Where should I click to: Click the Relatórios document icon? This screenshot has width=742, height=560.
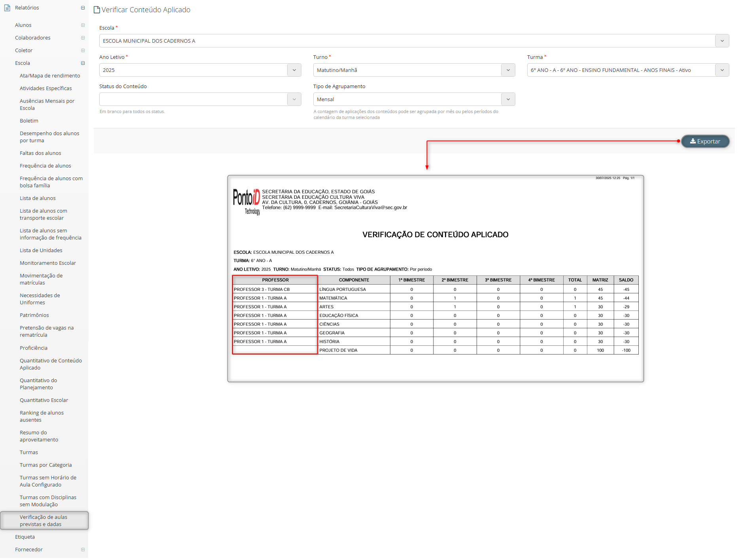[x=7, y=8]
